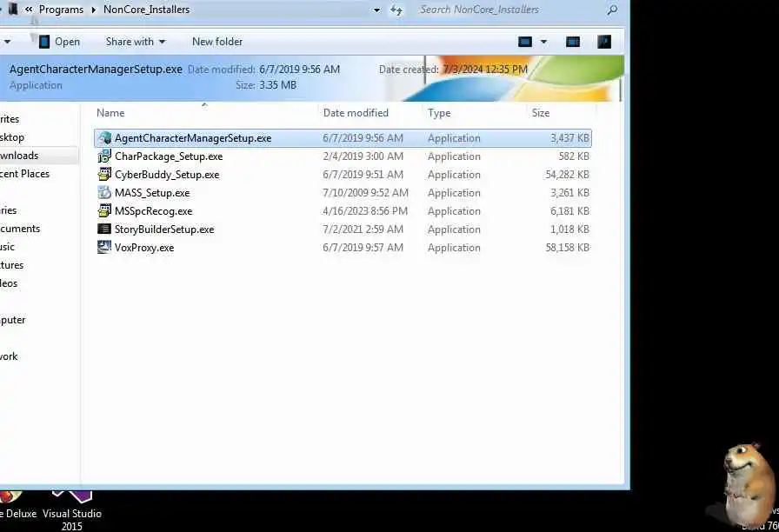The image size is (779, 532).
Task: Toggle the preview pane icon
Action: coord(573,42)
